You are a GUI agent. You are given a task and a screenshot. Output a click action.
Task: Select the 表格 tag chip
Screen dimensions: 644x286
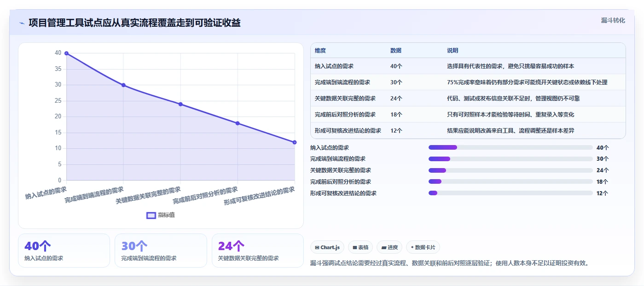click(x=360, y=247)
